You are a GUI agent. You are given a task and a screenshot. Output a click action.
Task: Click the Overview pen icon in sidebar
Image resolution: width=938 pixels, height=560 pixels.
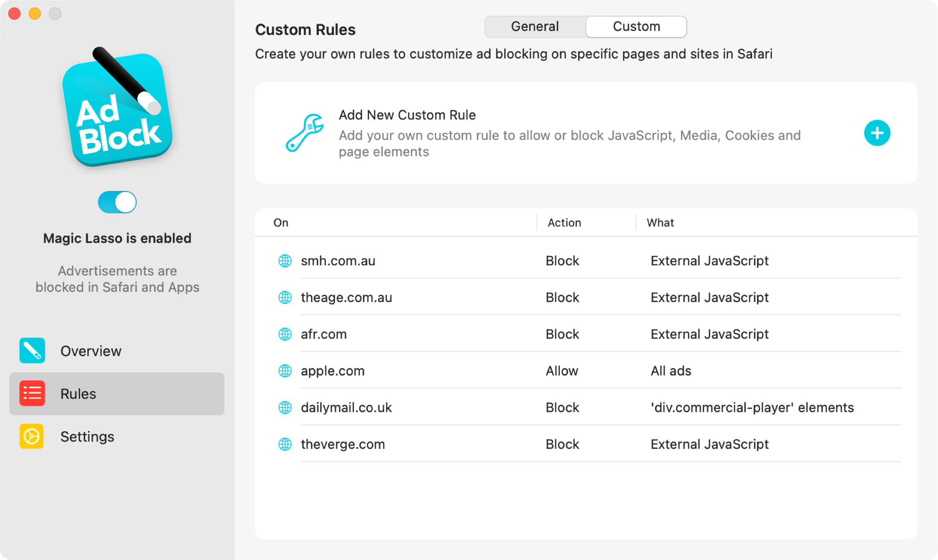tap(32, 351)
